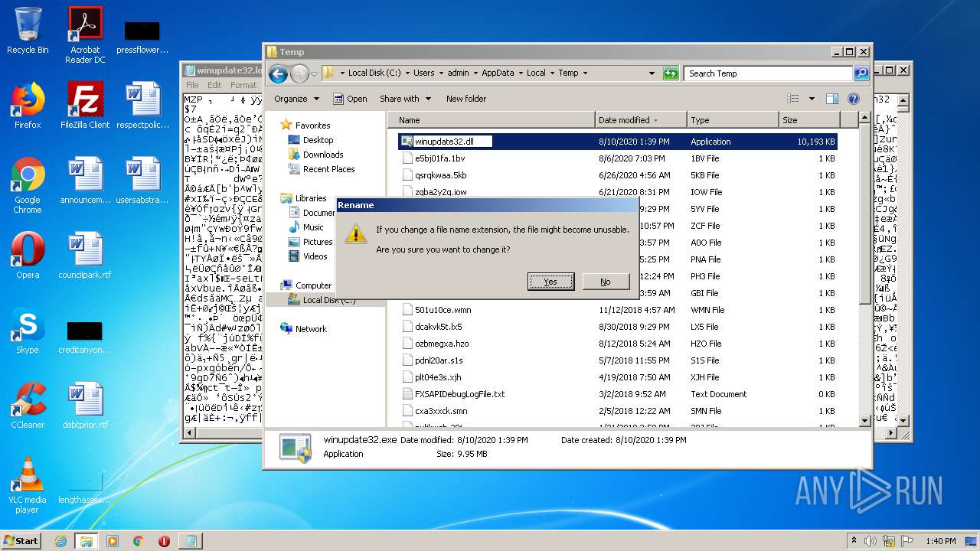Screen dimensions: 980x551
Task: Open Opera desktop icon
Action: coord(28,256)
